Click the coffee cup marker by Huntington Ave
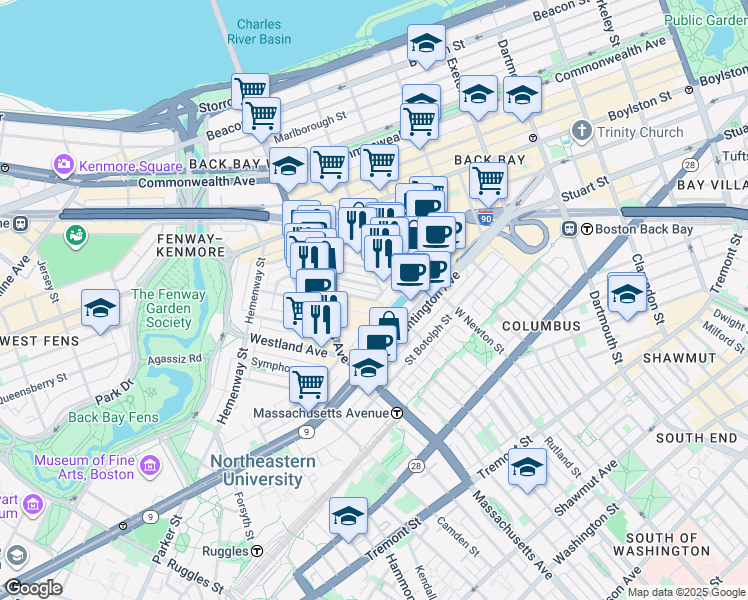748x600 pixels. pos(410,273)
